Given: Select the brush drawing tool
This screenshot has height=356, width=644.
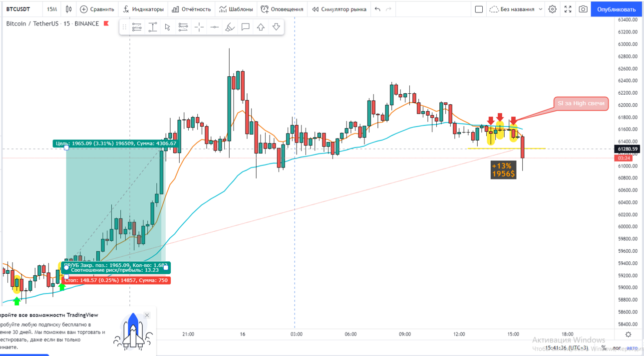Looking at the screenshot, I should (x=230, y=27).
